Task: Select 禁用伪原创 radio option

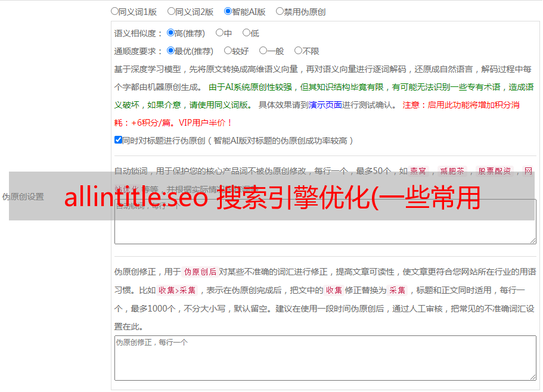Action: pos(280,11)
